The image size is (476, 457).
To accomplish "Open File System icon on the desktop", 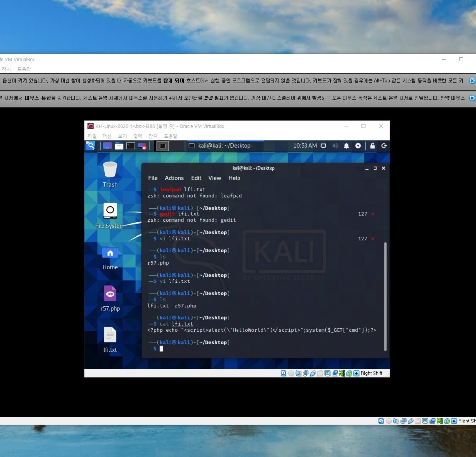I will pos(110,216).
